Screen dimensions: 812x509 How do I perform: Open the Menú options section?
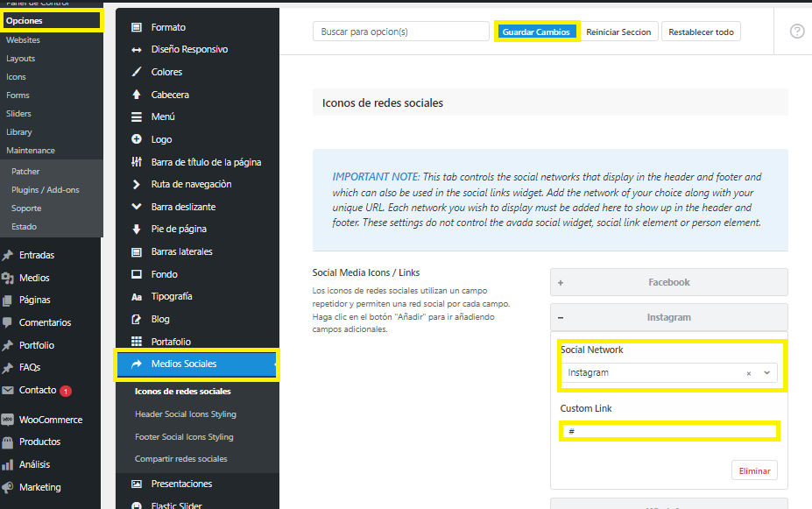[163, 117]
